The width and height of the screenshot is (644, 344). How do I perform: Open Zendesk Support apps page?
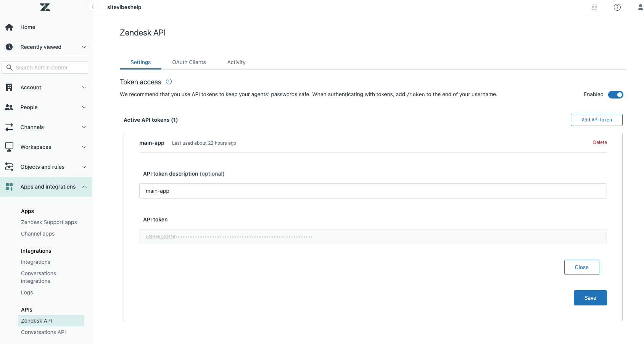49,222
